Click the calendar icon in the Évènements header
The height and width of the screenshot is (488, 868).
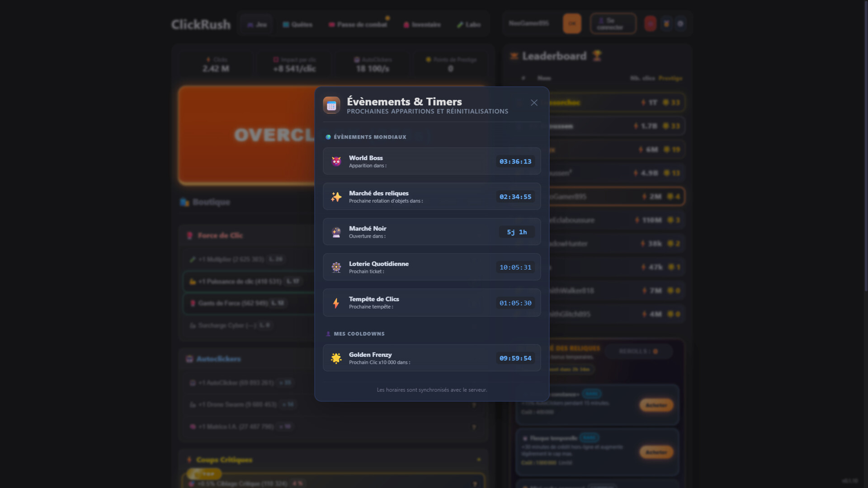coord(331,105)
